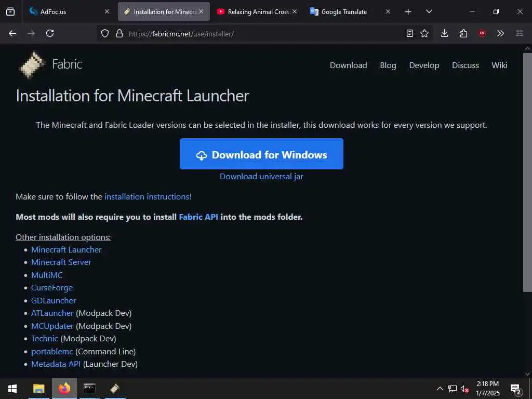This screenshot has width=532, height=399.
Task: Open the command prompt taskbar icon
Action: coord(89,389)
